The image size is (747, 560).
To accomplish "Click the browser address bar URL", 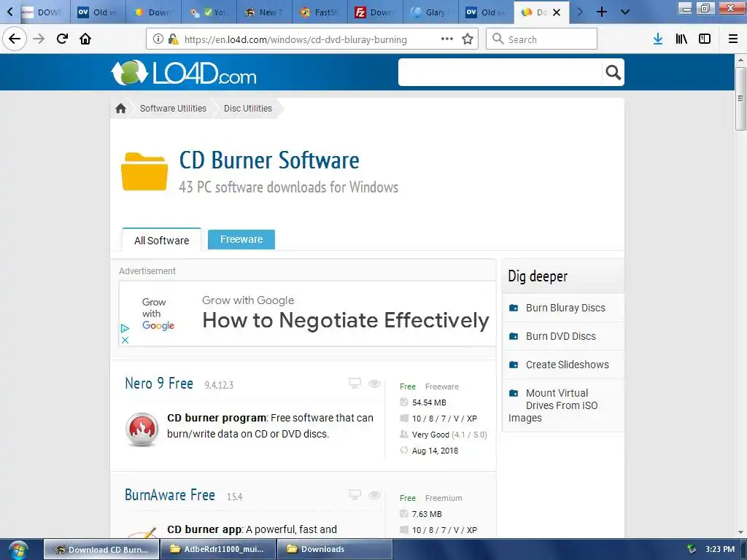I will tap(295, 39).
